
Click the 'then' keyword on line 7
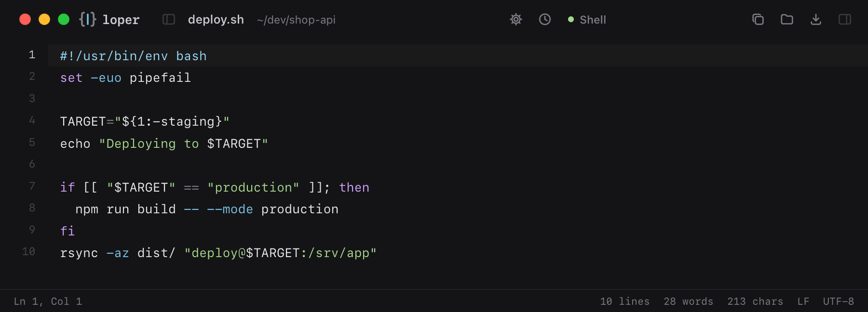354,187
